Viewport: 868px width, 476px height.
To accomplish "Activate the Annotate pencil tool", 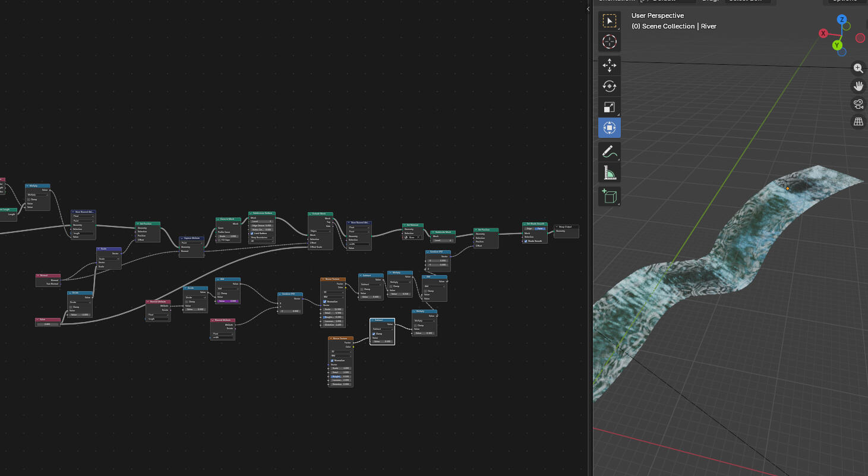I will click(609, 152).
